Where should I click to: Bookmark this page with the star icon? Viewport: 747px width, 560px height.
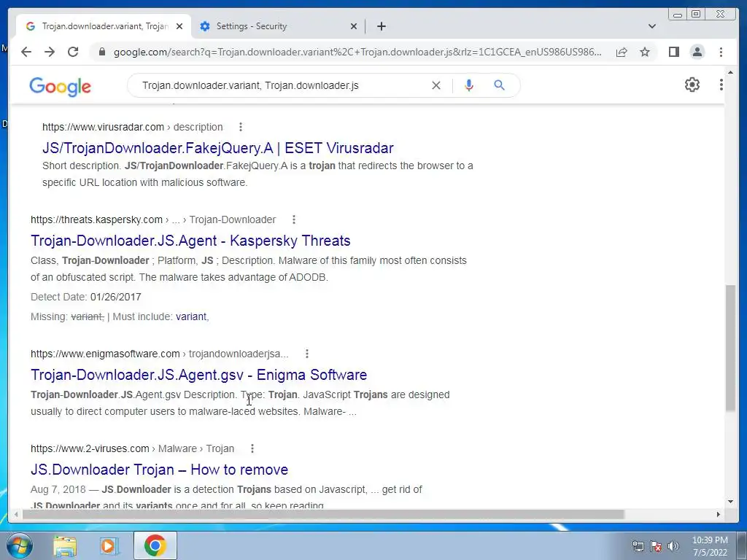pos(645,52)
